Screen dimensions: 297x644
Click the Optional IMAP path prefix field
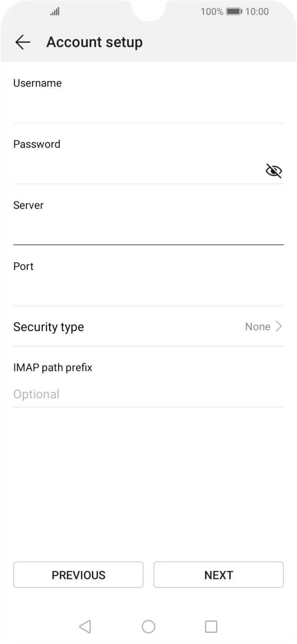tap(148, 394)
